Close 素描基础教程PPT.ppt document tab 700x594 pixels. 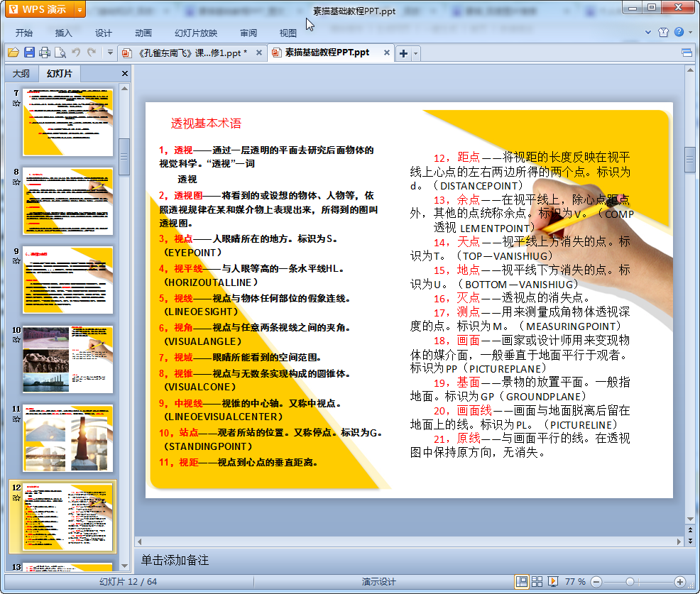tap(387, 53)
